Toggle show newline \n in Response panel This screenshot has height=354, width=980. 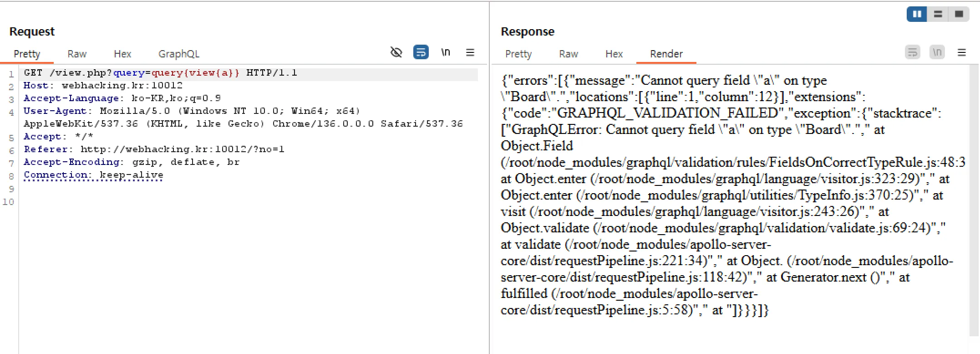[x=937, y=52]
